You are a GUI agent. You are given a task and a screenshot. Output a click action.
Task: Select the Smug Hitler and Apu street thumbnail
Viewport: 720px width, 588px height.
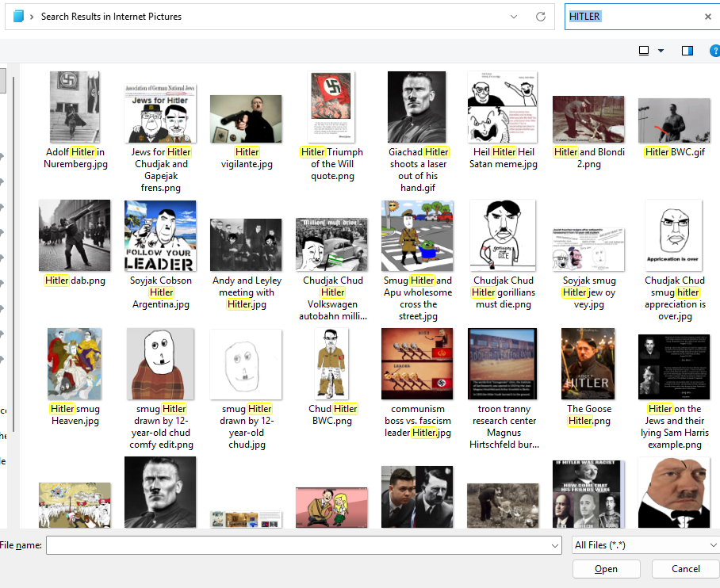(x=417, y=235)
